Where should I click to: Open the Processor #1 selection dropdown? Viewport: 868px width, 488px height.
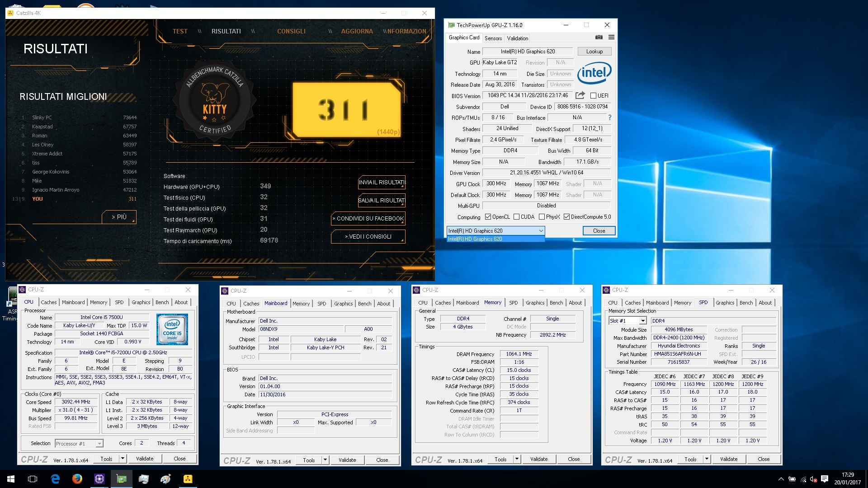[x=79, y=444]
